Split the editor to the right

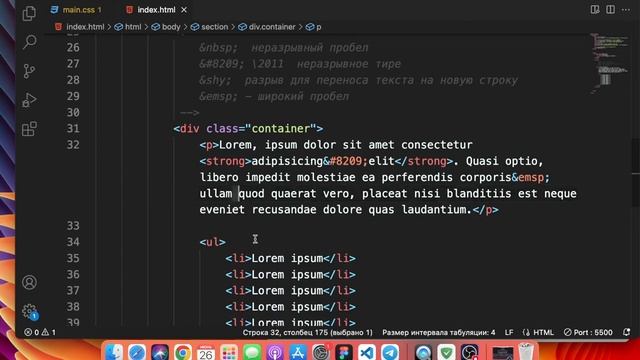pos(610,9)
